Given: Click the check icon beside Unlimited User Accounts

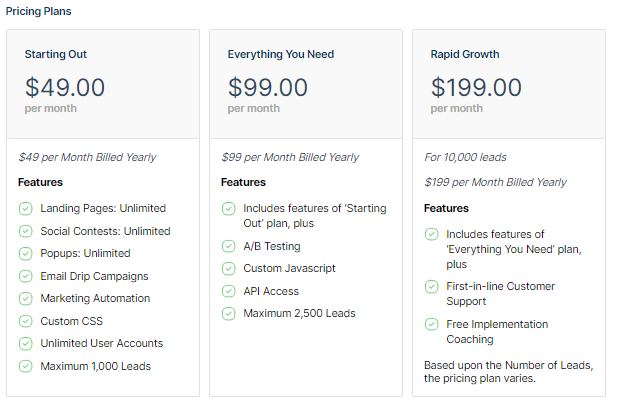Looking at the screenshot, I should point(26,344).
